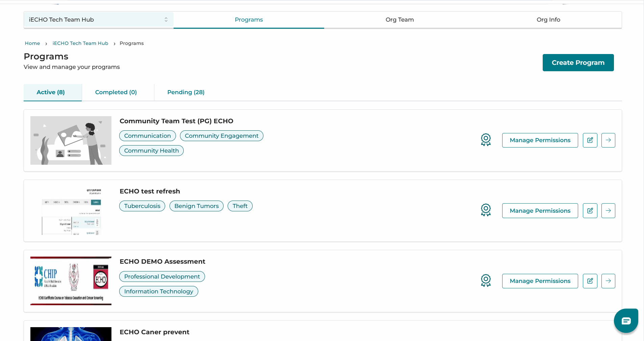The height and width of the screenshot is (341, 644).
Task: Show the Completed (0) programs tab
Action: pyautogui.click(x=116, y=92)
